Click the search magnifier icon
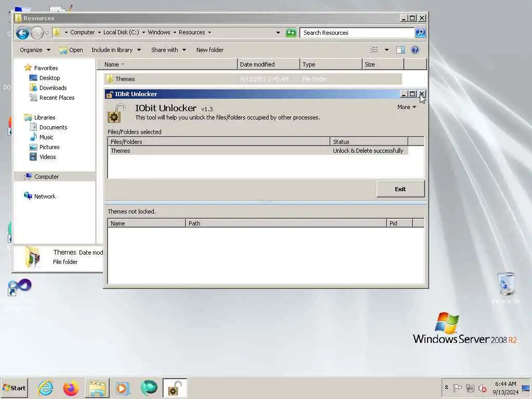Viewport: 532px width, 399px height. (x=420, y=33)
